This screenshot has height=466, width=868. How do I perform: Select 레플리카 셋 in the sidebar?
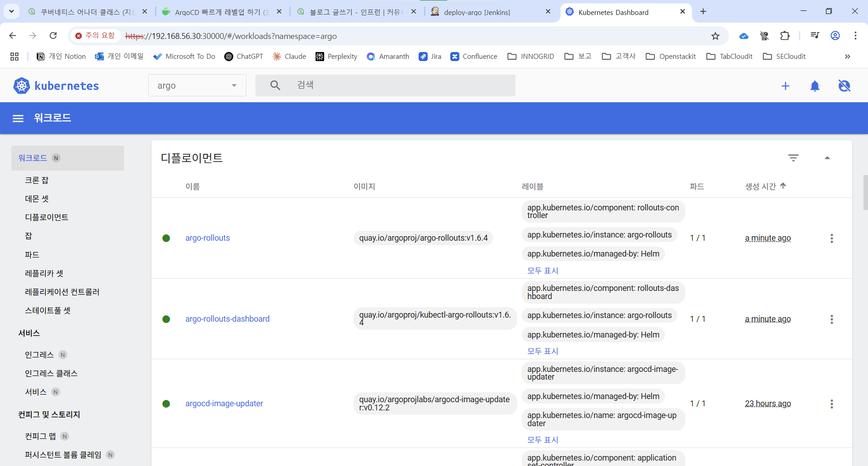44,273
